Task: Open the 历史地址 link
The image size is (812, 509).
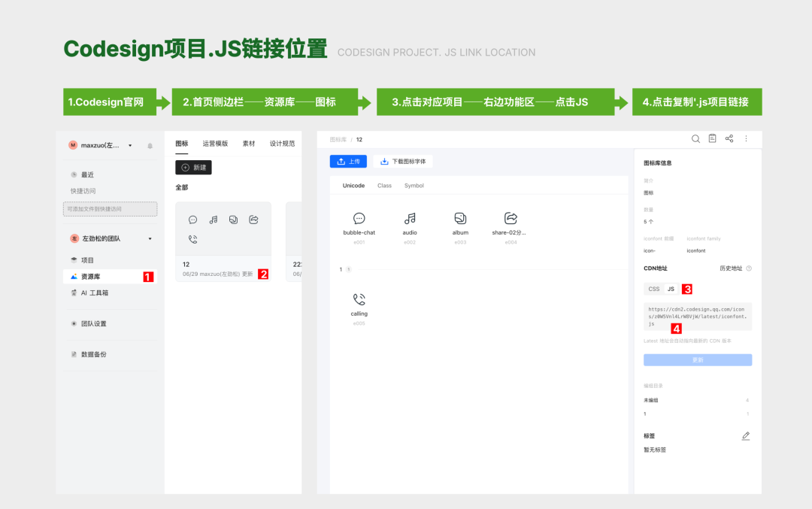Action: pos(731,268)
